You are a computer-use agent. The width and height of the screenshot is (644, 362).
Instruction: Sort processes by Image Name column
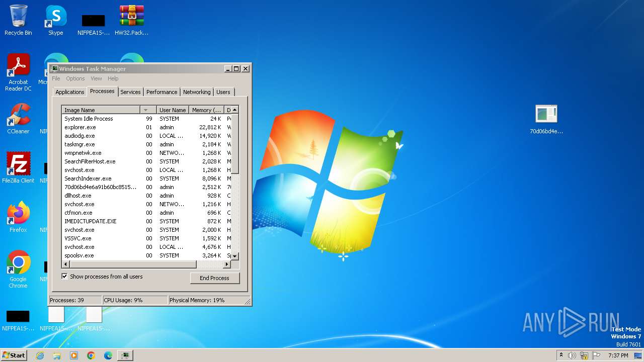101,110
